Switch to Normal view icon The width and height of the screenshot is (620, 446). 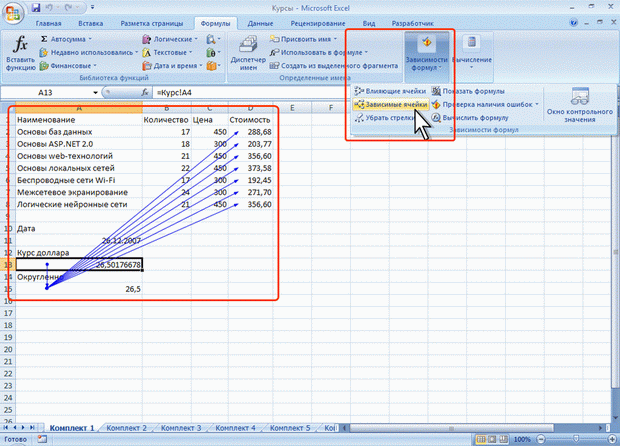tap(481, 439)
